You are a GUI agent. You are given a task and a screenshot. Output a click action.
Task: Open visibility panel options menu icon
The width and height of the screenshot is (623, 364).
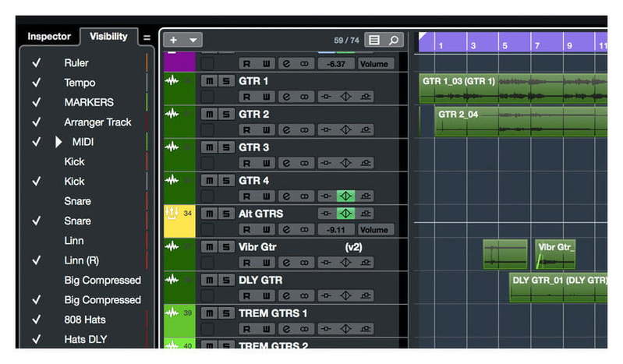(x=147, y=37)
